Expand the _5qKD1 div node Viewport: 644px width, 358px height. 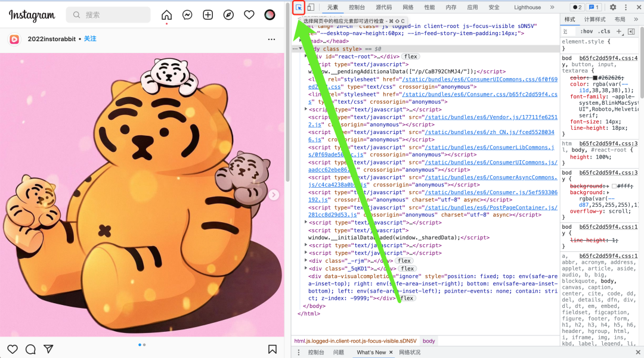click(x=306, y=269)
